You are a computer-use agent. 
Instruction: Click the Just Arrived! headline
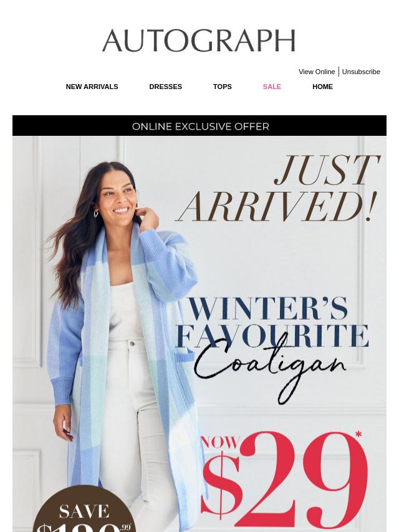click(x=278, y=188)
